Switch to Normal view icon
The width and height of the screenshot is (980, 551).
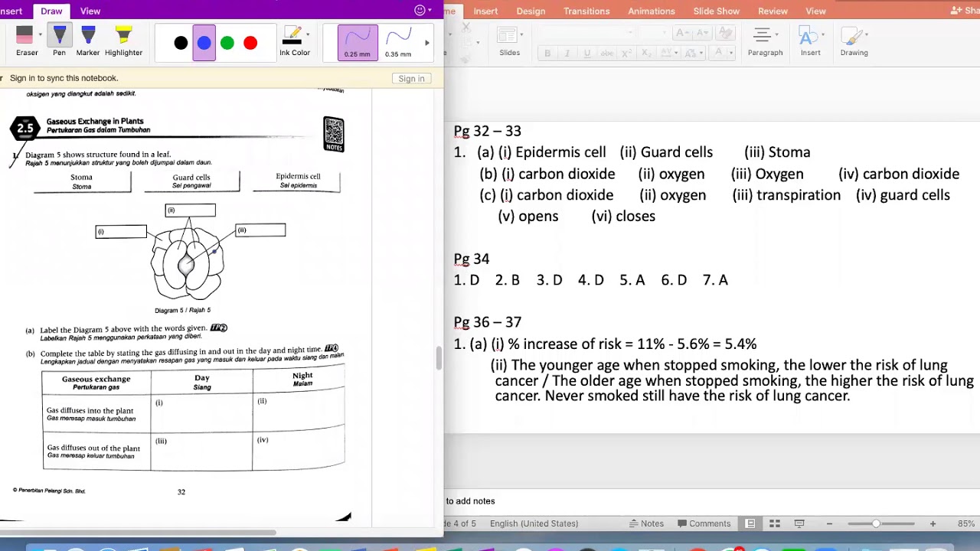pos(750,523)
